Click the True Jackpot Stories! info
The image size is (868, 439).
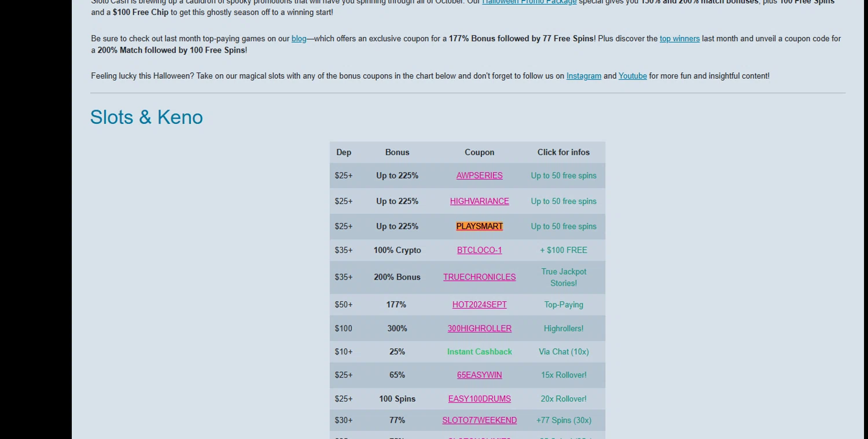pos(564,277)
